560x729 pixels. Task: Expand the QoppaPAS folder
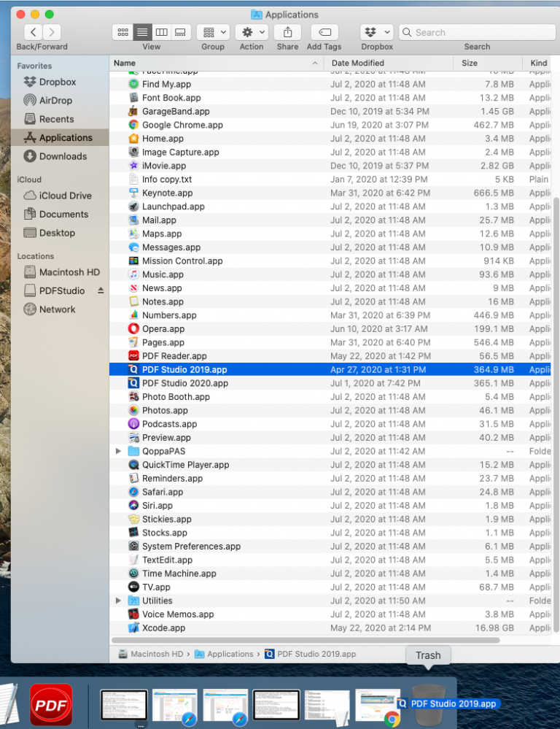(118, 451)
